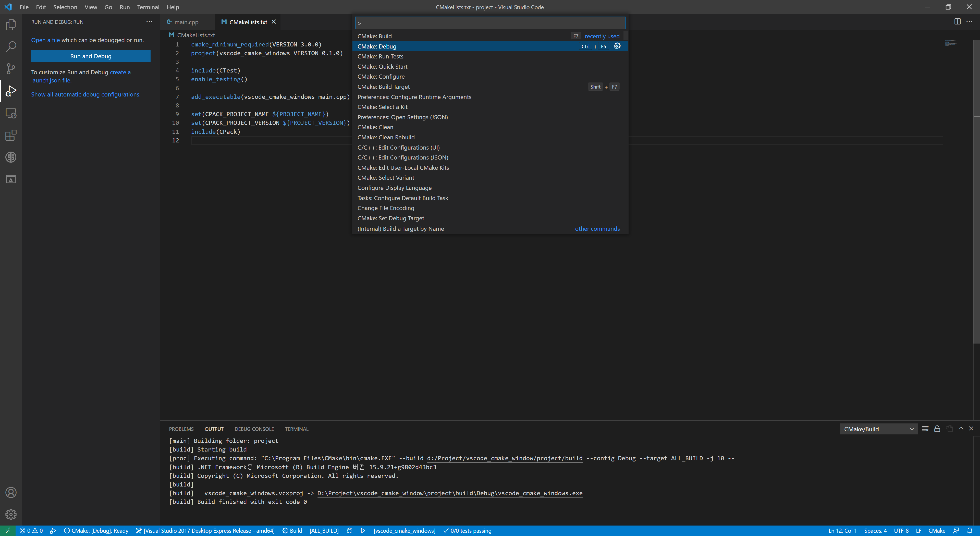
Task: Open the Terminal menu
Action: [148, 7]
